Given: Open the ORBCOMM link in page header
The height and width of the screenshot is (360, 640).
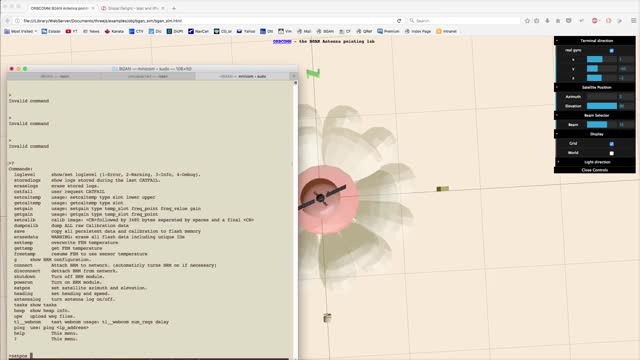Looking at the screenshot, I should (x=282, y=42).
